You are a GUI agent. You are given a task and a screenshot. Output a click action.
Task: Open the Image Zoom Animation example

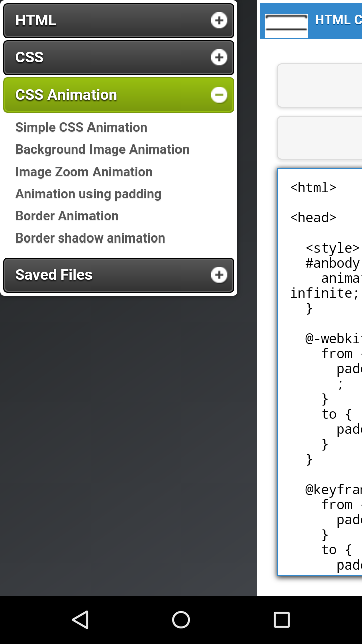click(83, 172)
